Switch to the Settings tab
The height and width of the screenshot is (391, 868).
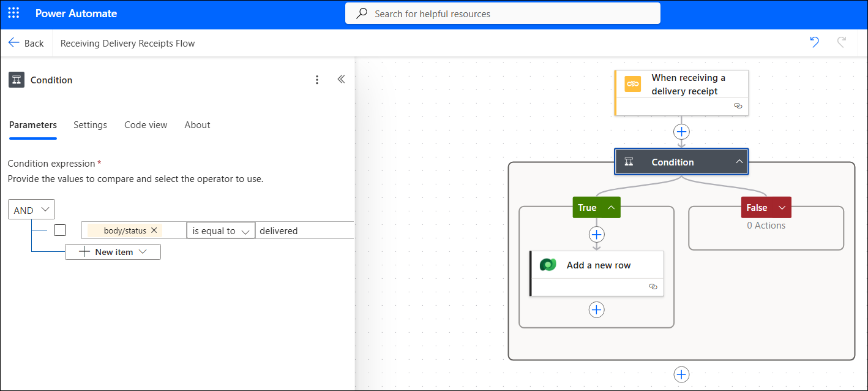[x=90, y=125]
